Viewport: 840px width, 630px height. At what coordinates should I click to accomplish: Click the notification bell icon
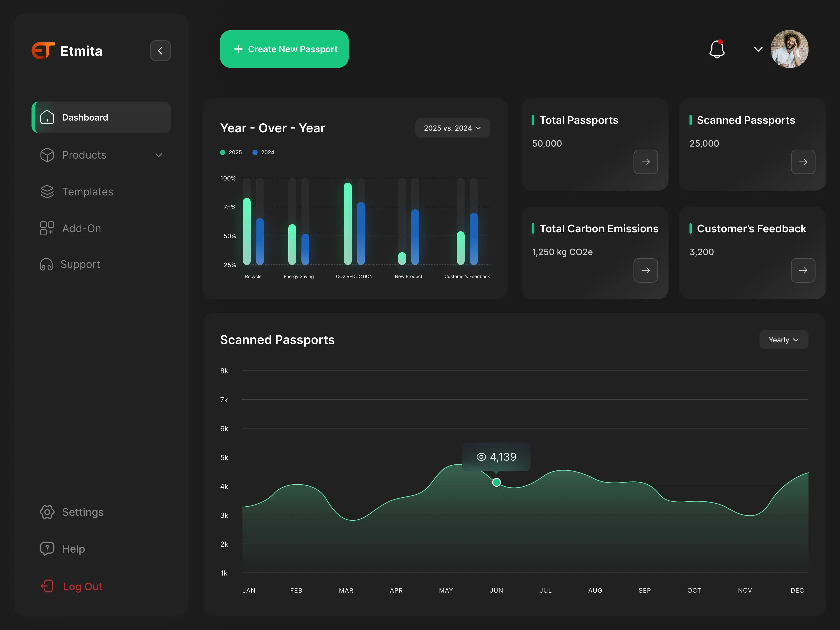point(717,49)
